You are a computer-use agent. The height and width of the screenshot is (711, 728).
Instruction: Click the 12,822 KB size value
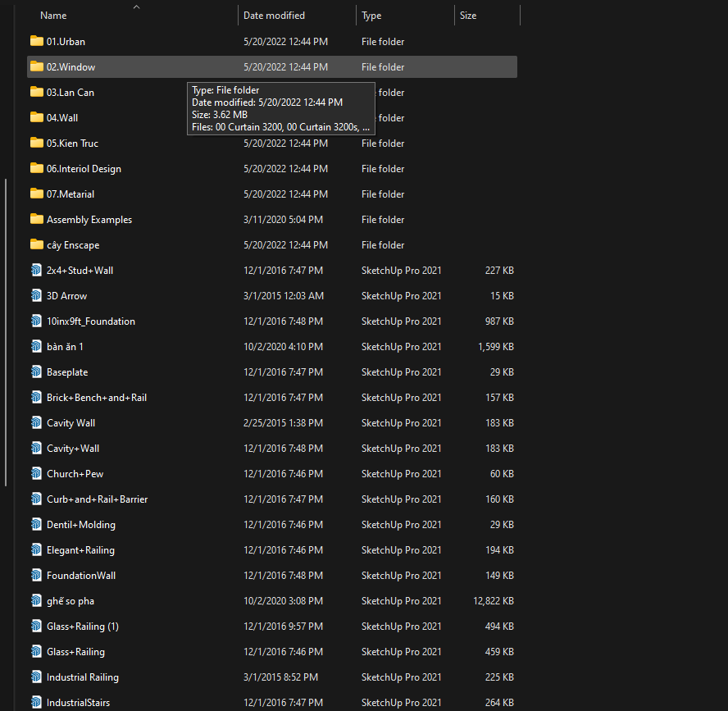493,601
